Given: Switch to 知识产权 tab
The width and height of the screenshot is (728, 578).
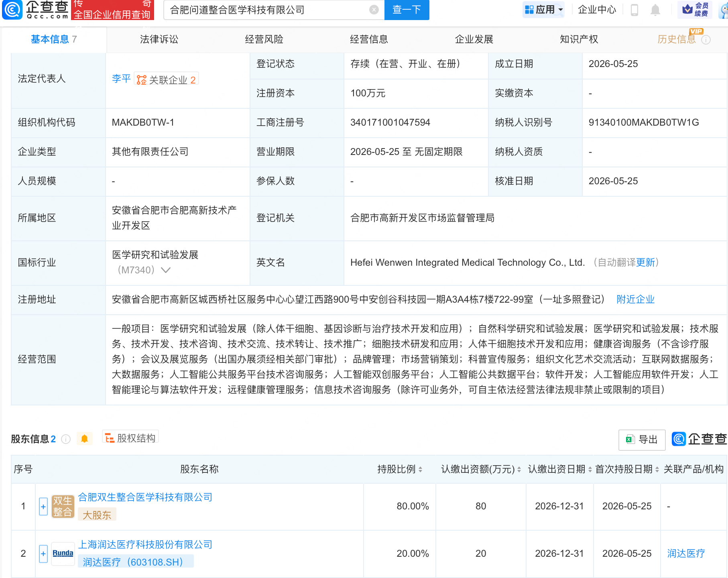Looking at the screenshot, I should click(x=579, y=39).
